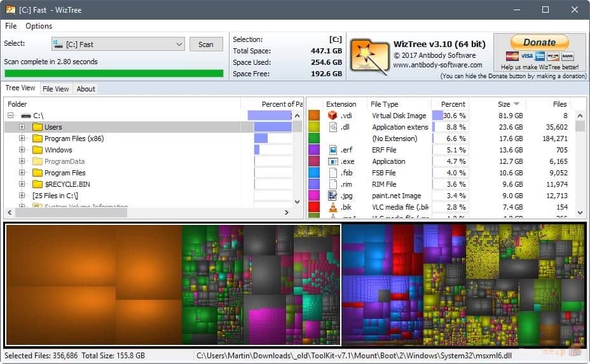The height and width of the screenshot is (364, 590).
Task: Start a scan with Scan button
Action: (x=206, y=44)
